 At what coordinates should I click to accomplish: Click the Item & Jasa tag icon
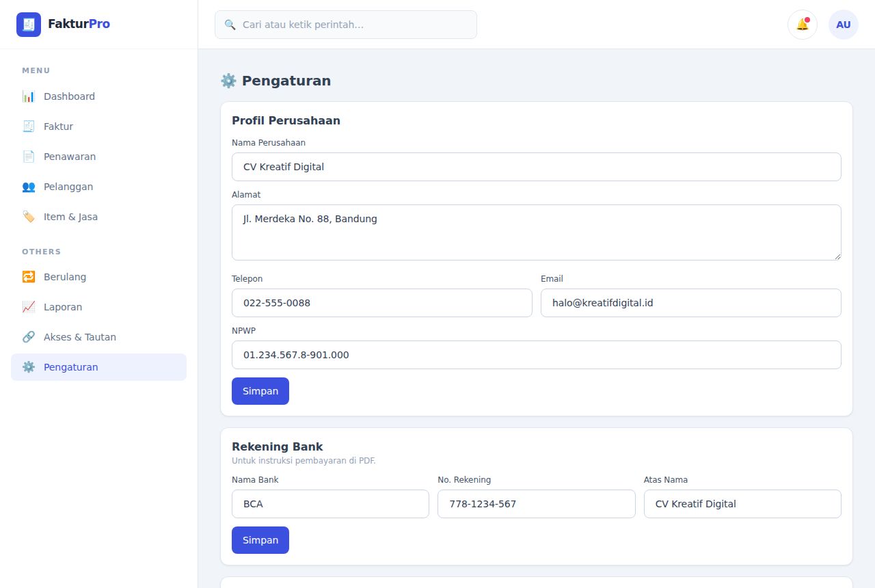point(29,217)
